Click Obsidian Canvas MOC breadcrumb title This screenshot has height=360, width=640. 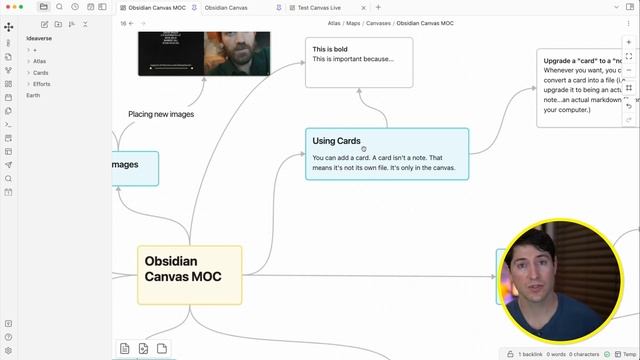pos(425,23)
